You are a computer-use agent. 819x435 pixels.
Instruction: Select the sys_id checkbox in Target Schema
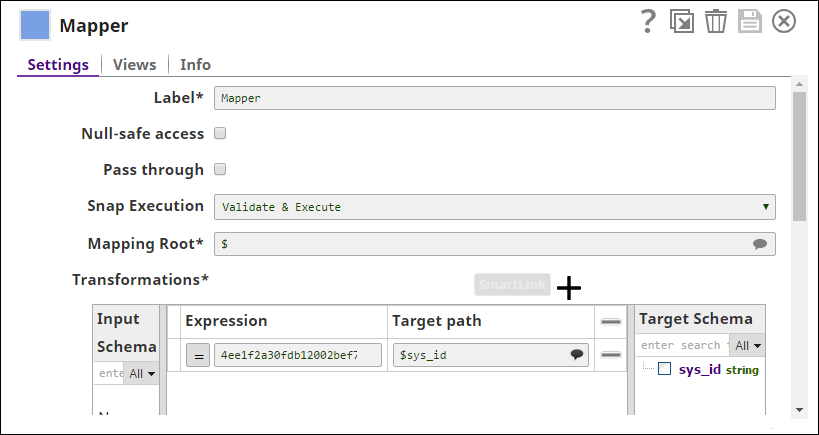coord(664,369)
